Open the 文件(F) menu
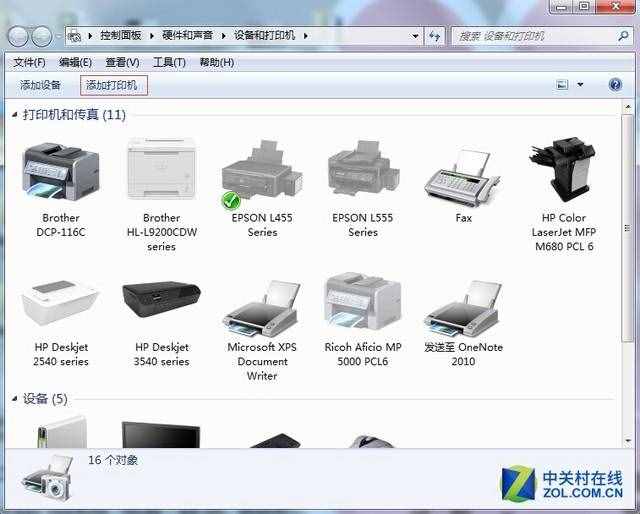 29,62
